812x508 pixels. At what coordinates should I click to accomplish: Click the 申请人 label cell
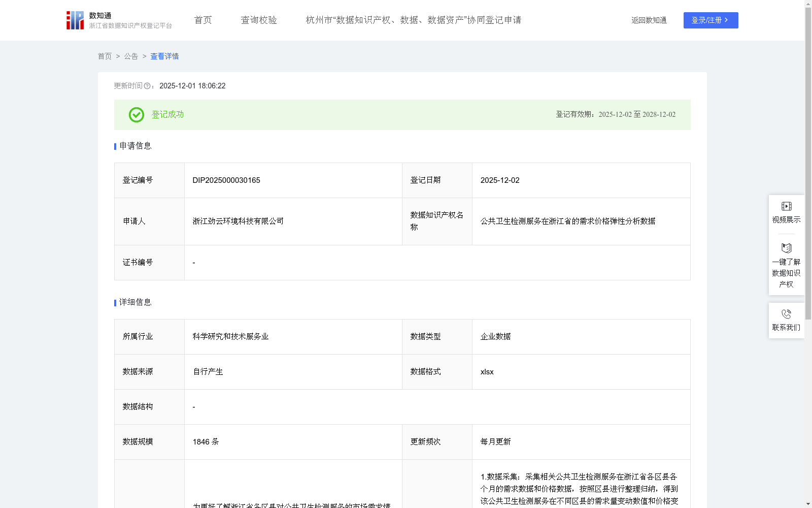pos(149,221)
